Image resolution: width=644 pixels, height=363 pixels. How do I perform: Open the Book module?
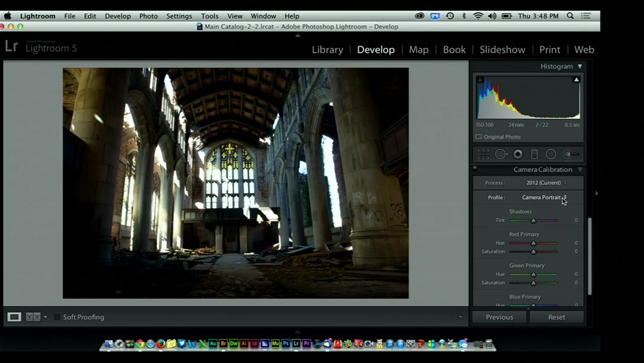(454, 49)
